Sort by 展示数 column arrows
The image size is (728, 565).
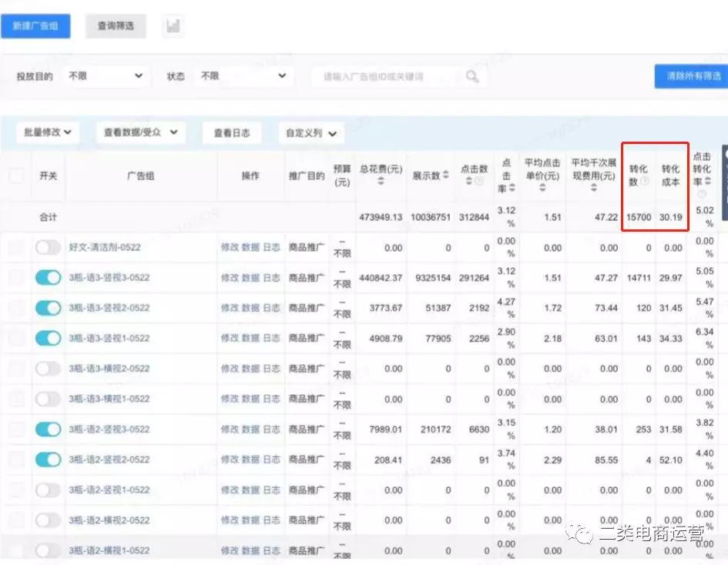446,175
